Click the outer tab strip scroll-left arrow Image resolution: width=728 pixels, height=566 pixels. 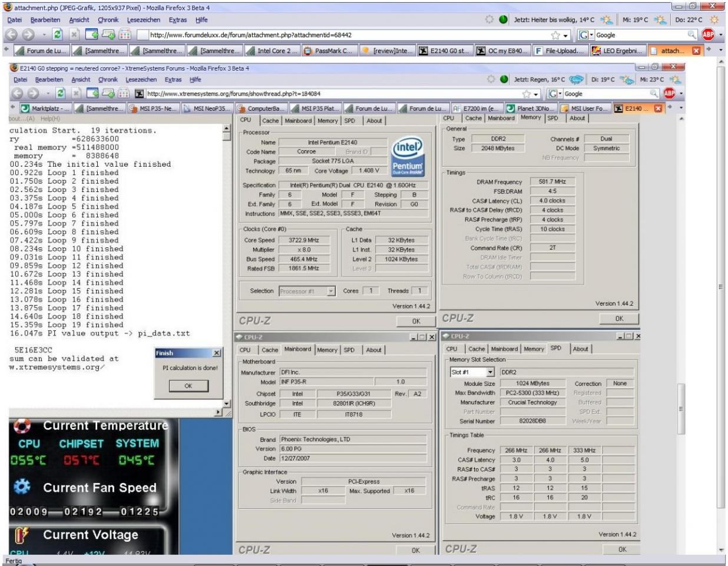(x=6, y=50)
